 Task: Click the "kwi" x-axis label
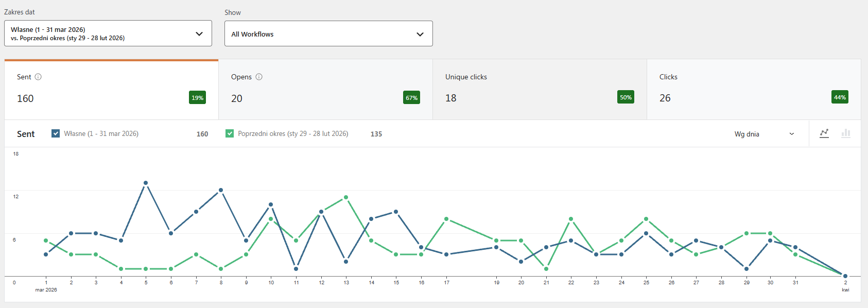tap(845, 290)
